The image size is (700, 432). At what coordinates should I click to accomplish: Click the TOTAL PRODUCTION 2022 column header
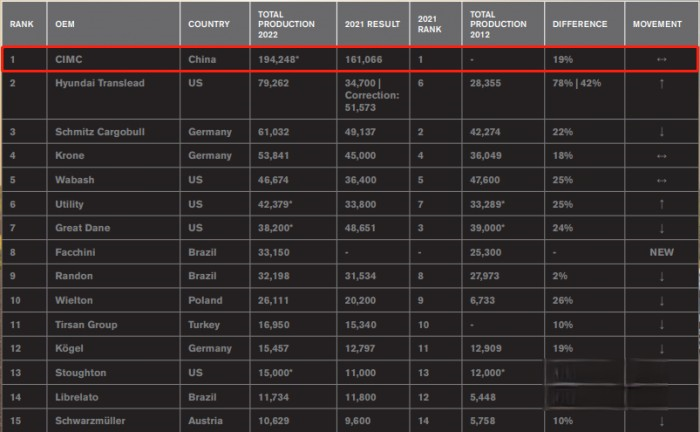point(286,23)
